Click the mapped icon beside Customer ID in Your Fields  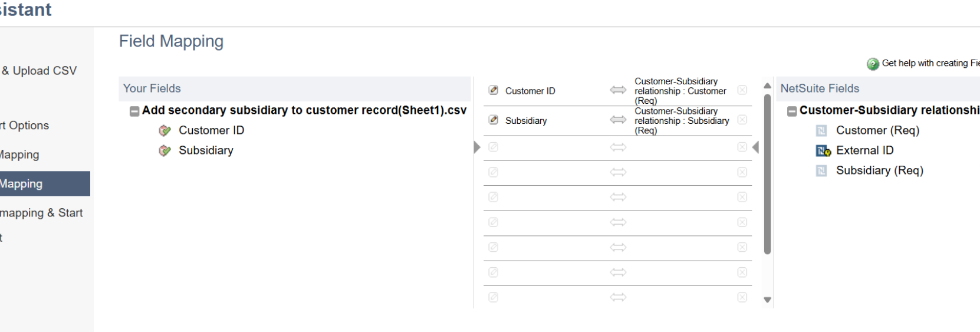tap(165, 131)
